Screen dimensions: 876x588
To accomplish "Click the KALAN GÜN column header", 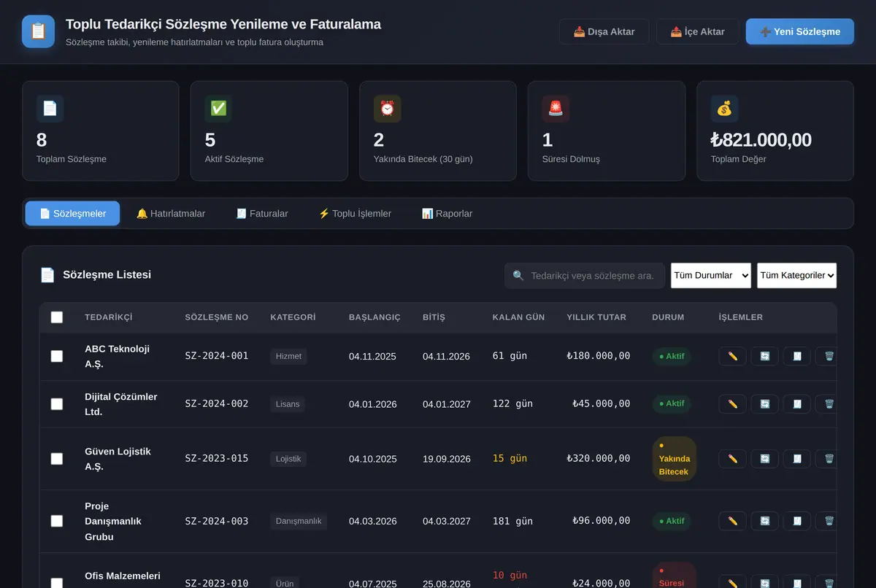I will click(x=518, y=317).
